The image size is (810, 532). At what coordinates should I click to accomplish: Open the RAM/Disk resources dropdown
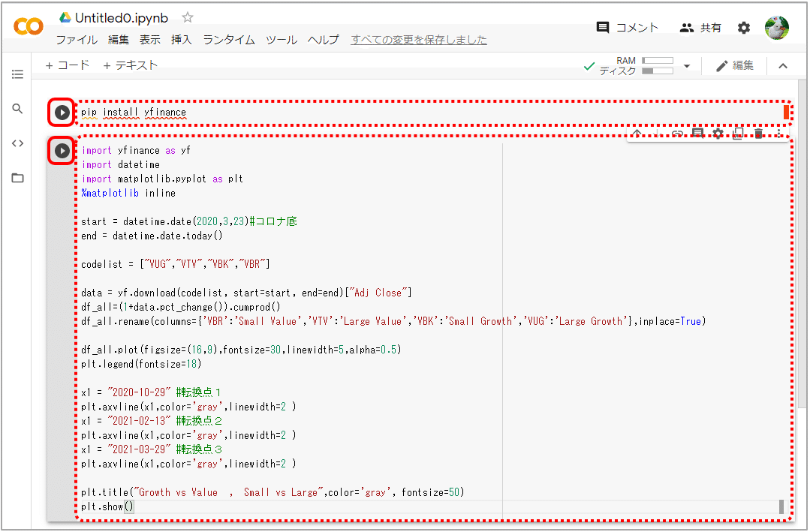click(687, 65)
